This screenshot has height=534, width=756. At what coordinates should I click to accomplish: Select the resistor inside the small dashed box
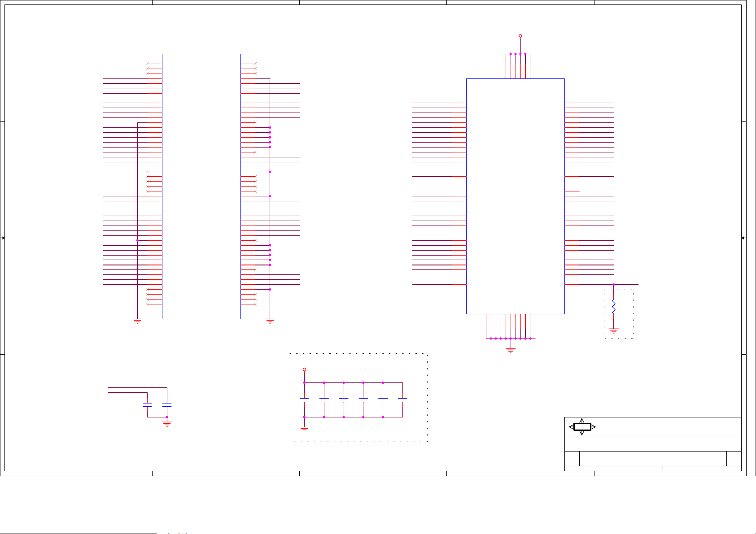(613, 307)
